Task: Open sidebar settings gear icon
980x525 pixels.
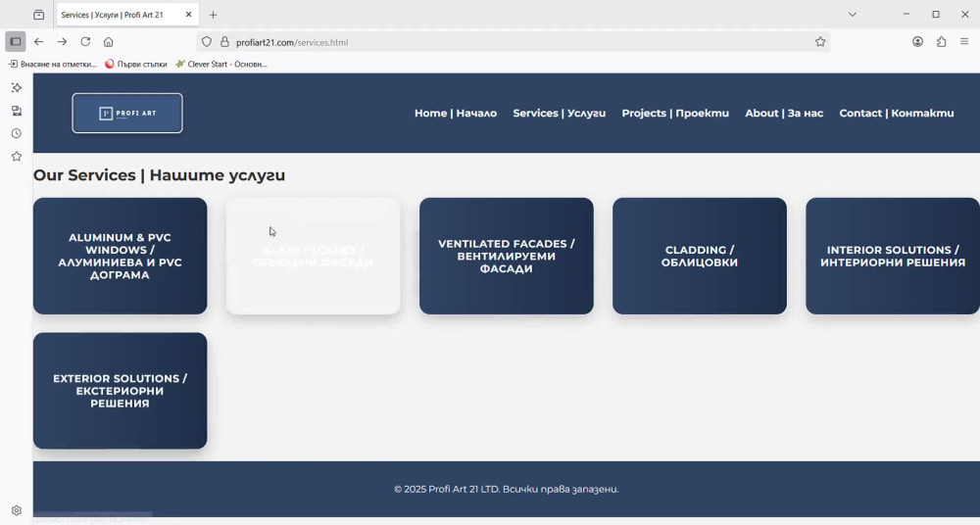Action: [17, 510]
